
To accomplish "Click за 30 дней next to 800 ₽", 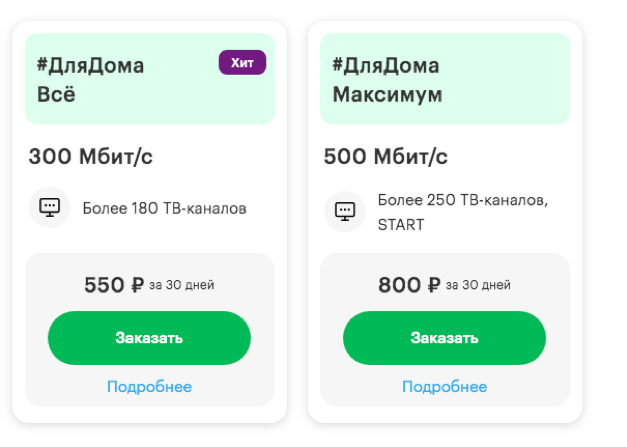I will (x=478, y=286).
